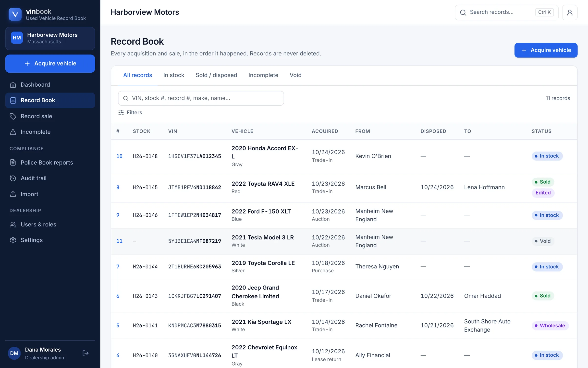This screenshot has width=588, height=368.
Task: Click the Edited badge on RAV4 row
Action: coord(543,193)
